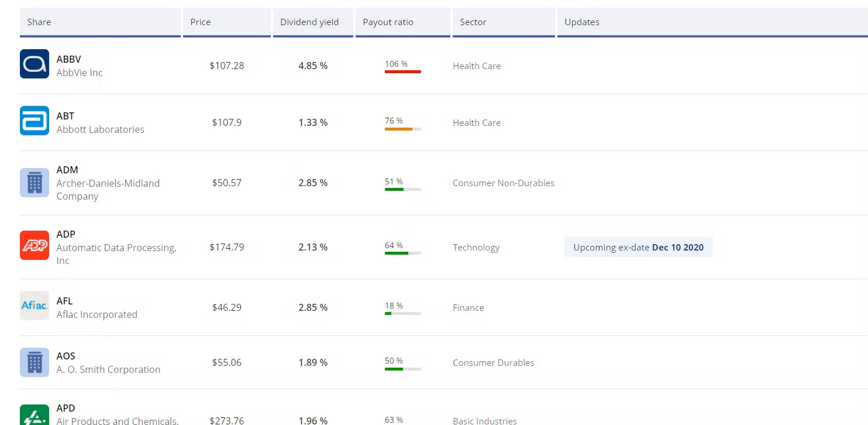Sort by Dividend yield column header

(313, 22)
